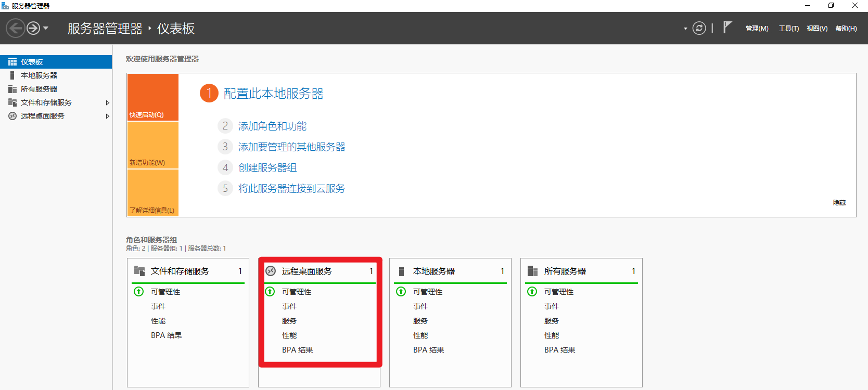Open 添加要管理的其他服务器 link
Image resolution: width=868 pixels, height=390 pixels.
click(x=292, y=147)
